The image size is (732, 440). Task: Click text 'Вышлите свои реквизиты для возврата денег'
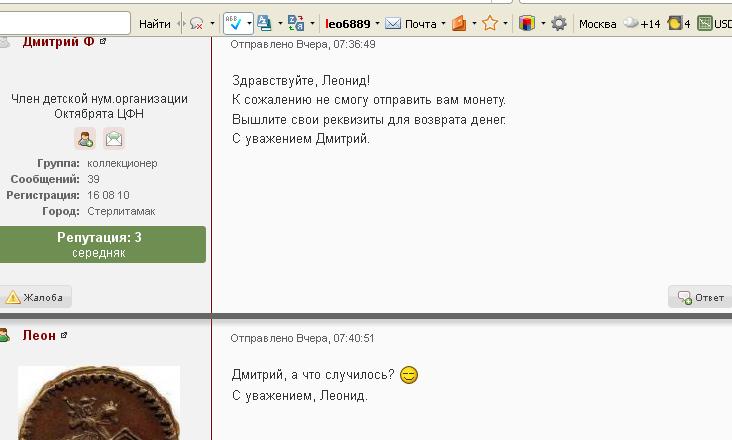coord(369,119)
